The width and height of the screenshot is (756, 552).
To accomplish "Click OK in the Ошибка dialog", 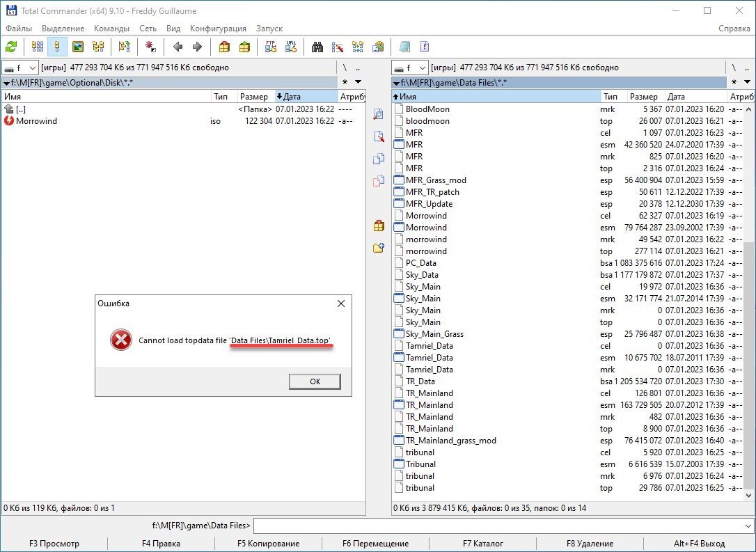I will [315, 381].
